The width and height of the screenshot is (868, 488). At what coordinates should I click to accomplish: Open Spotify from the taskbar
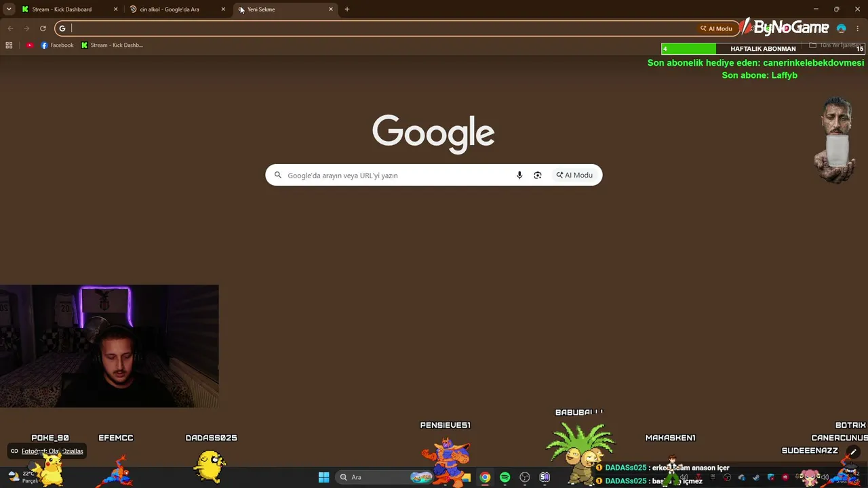tap(505, 477)
